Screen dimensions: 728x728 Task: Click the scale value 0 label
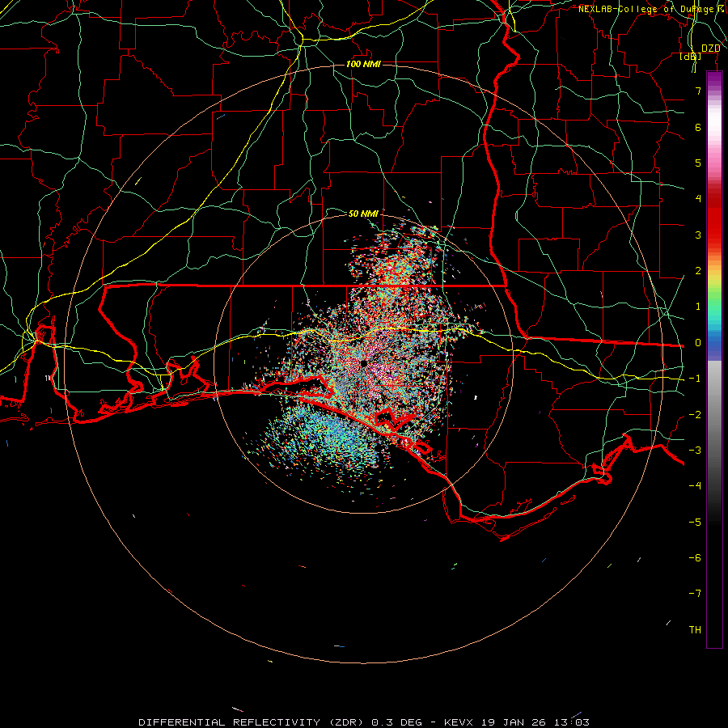[x=698, y=343]
